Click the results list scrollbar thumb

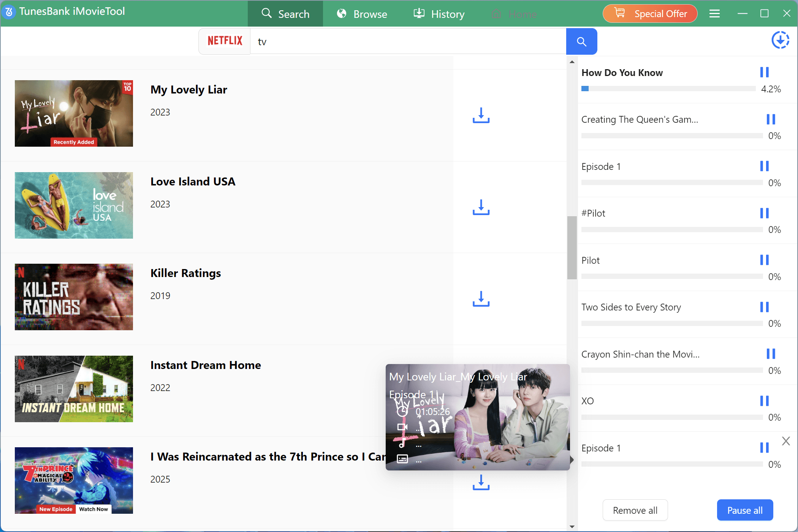pos(572,248)
